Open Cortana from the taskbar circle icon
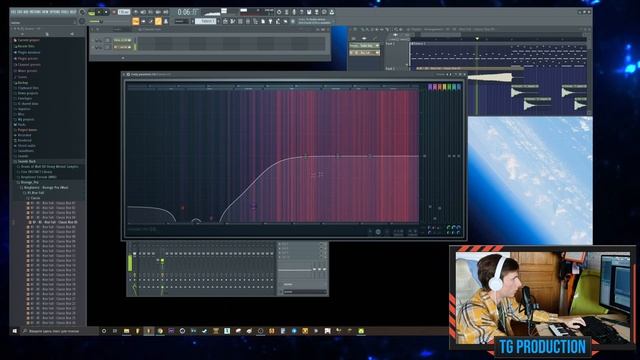The width and height of the screenshot is (640, 360). click(x=104, y=331)
